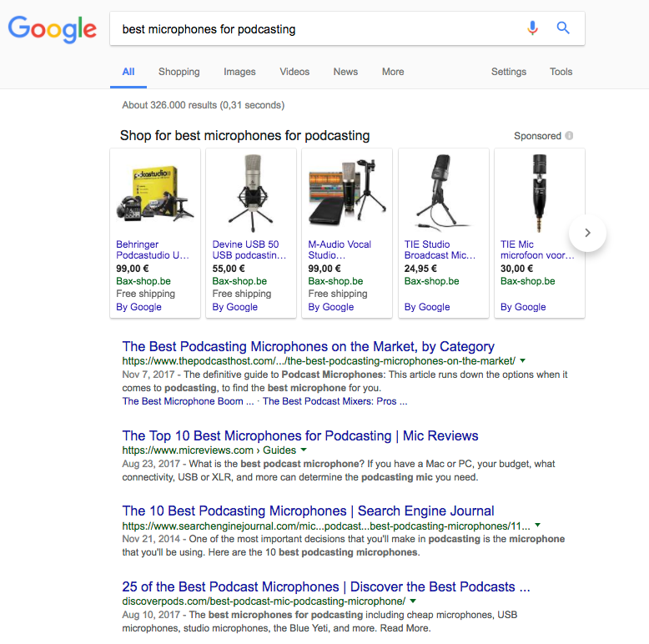Click By Google under the Behringer Podcastudio card
This screenshot has width=649, height=644.
tap(138, 307)
